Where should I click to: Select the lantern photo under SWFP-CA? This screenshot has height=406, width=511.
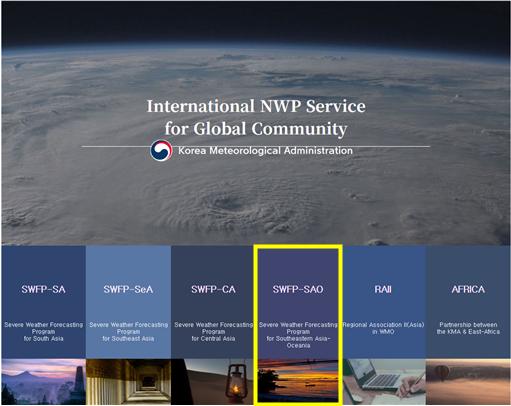tap(212, 382)
